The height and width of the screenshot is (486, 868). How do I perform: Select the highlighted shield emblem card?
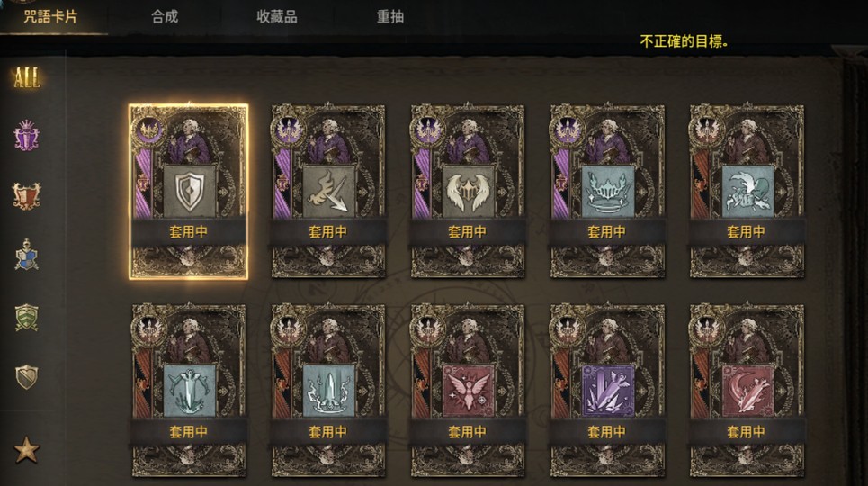(188, 191)
